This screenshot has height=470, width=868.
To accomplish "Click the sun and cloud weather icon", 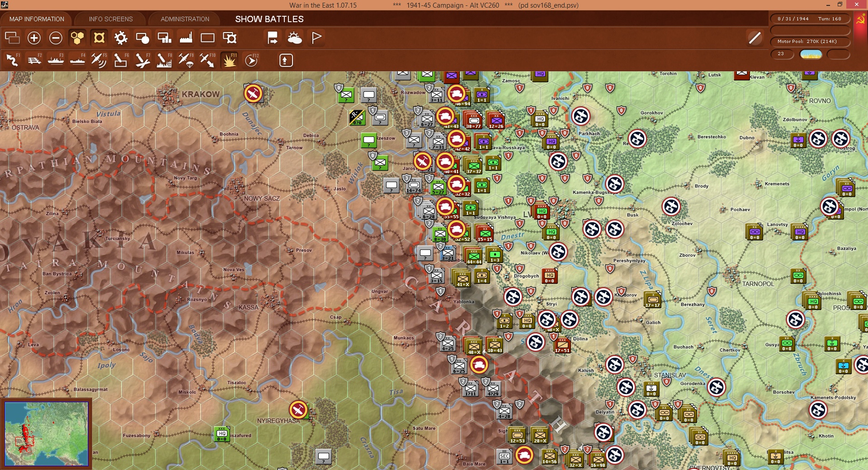I will 295,38.
